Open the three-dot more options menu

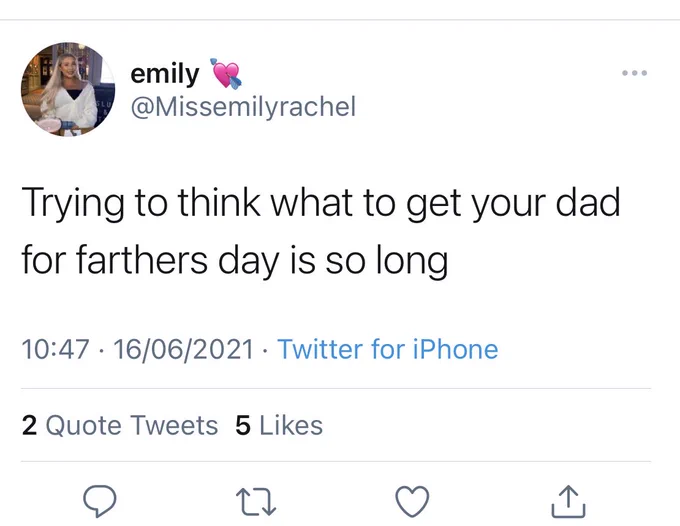pos(634,73)
